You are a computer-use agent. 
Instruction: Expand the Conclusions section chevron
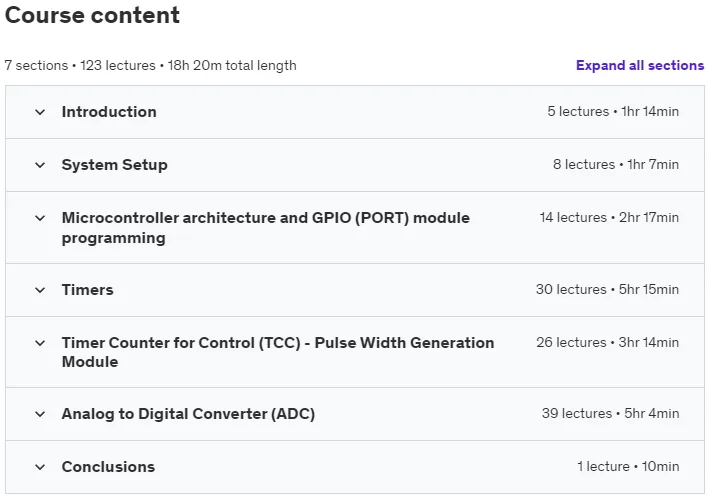point(40,467)
